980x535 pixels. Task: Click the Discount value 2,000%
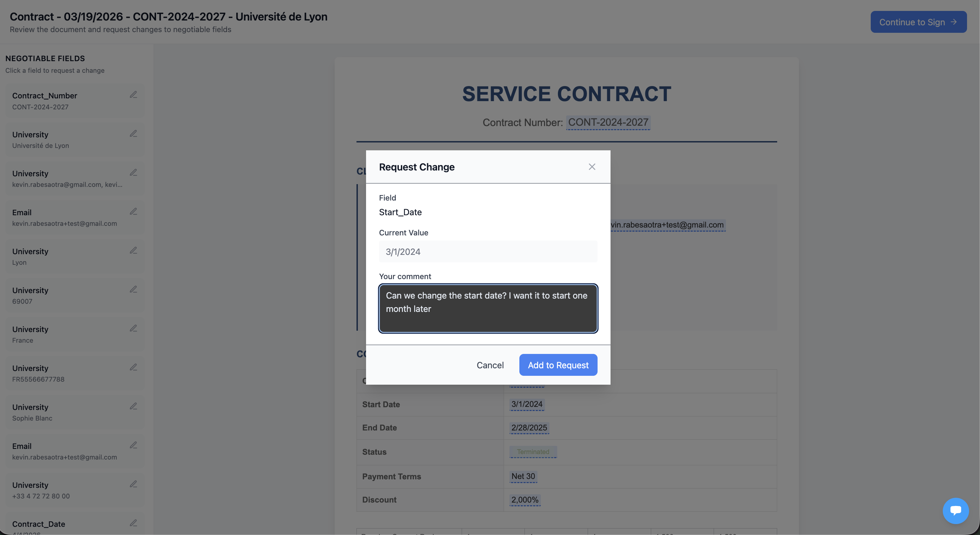coord(524,500)
